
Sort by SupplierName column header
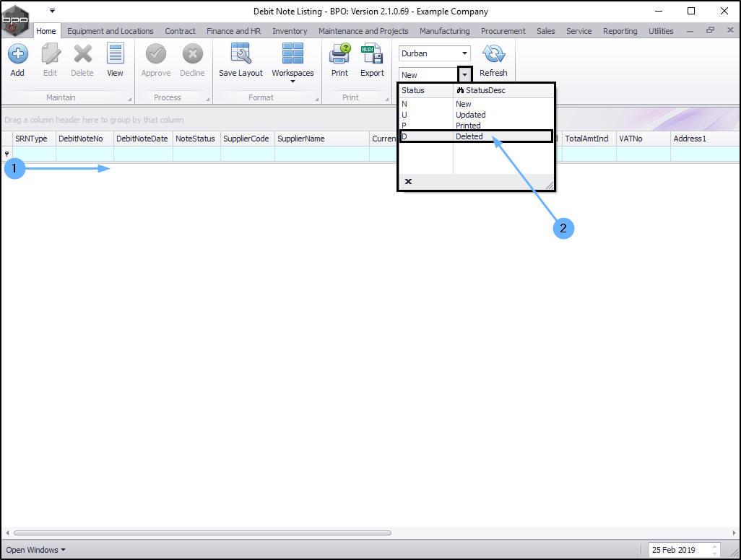pyautogui.click(x=322, y=139)
